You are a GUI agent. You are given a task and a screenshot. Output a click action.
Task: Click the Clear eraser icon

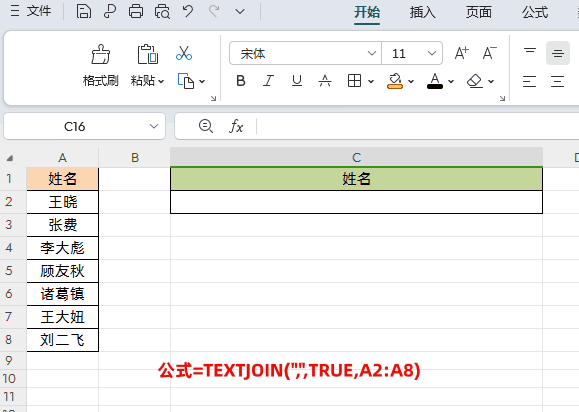point(475,81)
